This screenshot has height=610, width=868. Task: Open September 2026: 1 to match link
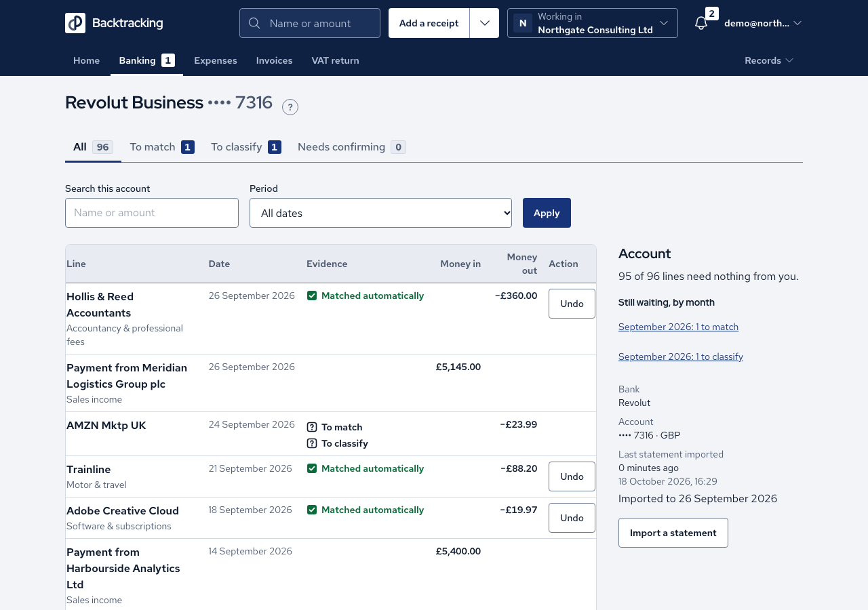[x=678, y=327]
